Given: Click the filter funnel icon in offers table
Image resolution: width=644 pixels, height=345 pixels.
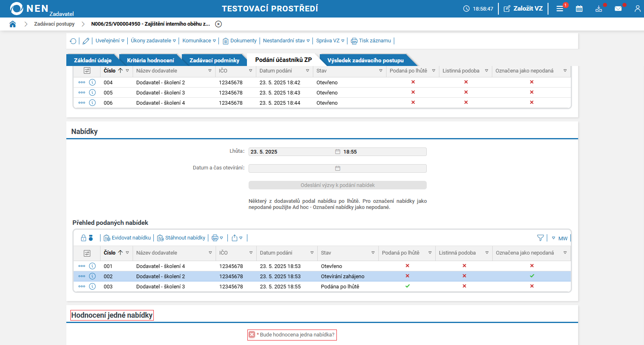Looking at the screenshot, I should pos(540,238).
